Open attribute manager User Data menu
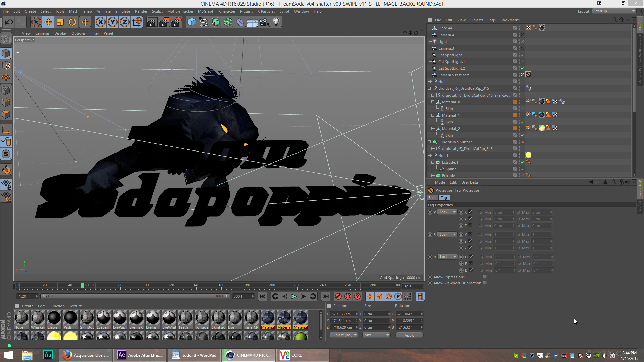Viewport: 644px width, 362px height. click(x=469, y=182)
